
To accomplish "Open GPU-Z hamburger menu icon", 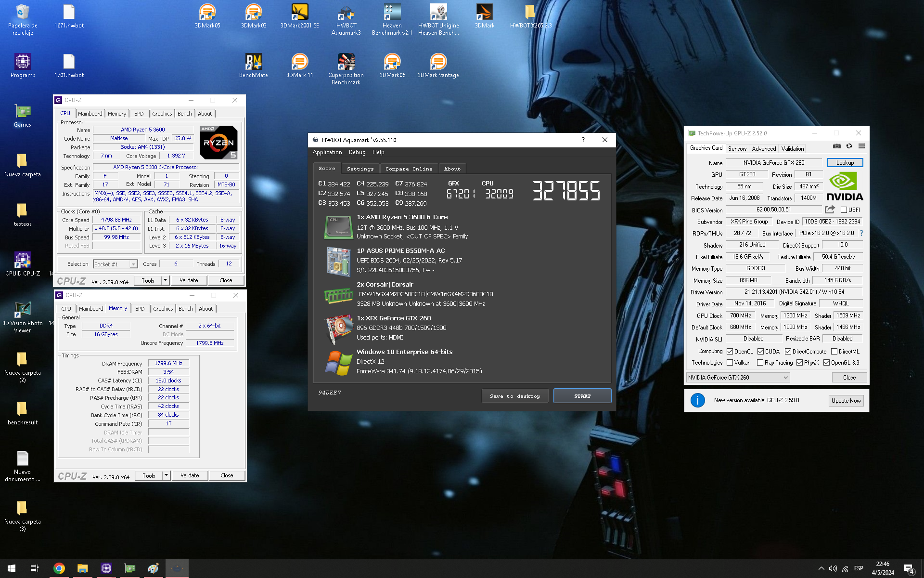I will [x=862, y=146].
